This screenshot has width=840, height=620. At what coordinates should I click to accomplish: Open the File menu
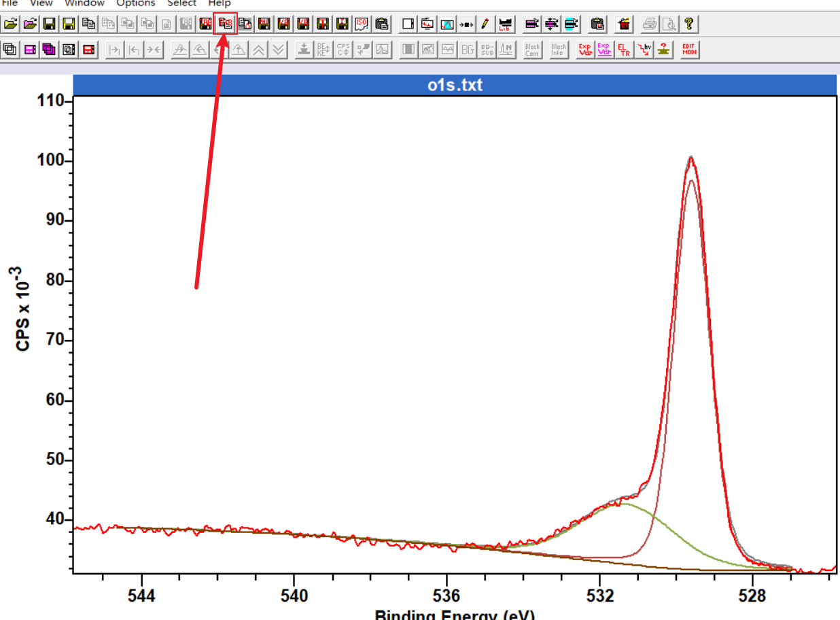[x=10, y=3]
